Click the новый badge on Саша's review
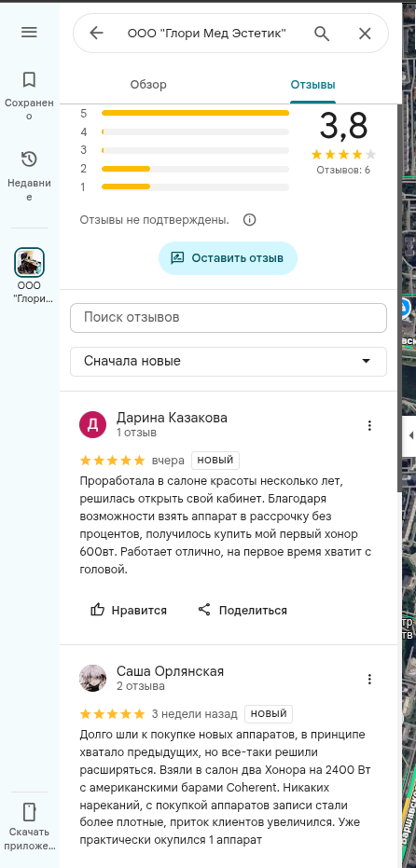This screenshot has width=416, height=868. pos(269,713)
